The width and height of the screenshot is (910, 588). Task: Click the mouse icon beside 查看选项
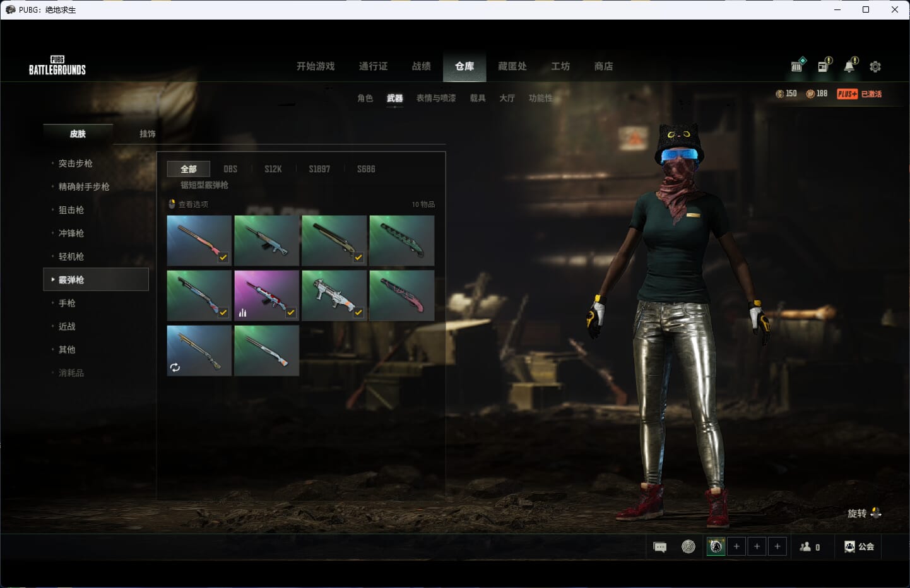click(x=172, y=204)
